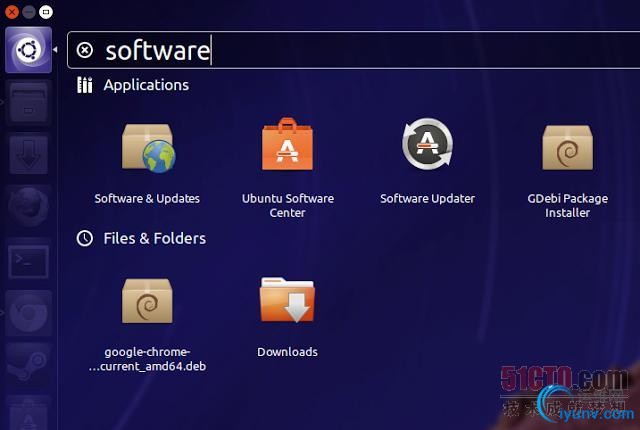Clear the search text with the X icon
Image resolution: width=640 pixels, height=430 pixels.
pos(84,50)
